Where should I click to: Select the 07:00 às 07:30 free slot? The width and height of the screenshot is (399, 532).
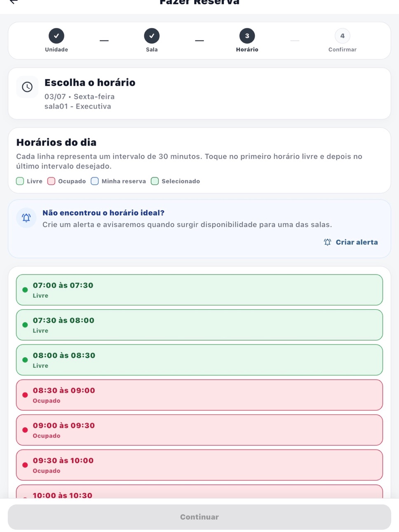point(199,290)
